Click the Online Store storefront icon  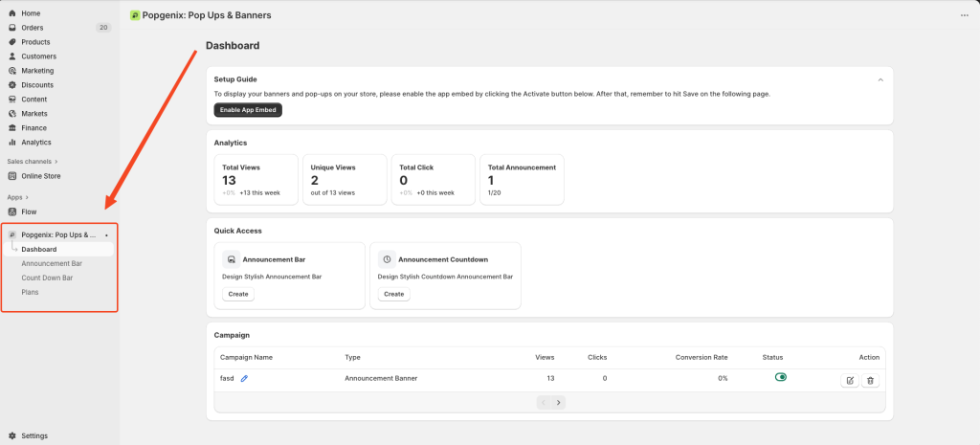(12, 176)
